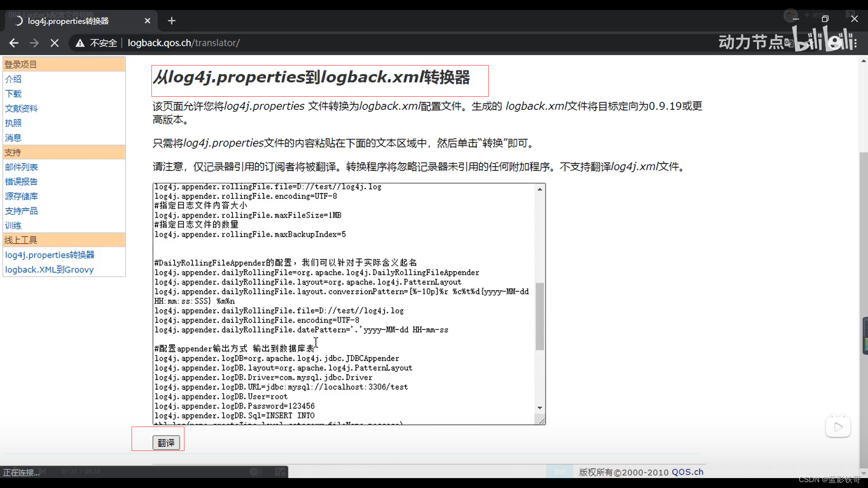This screenshot has width=868, height=488.
Task: Click the line log4j.appender.dailyRollingFile.encoding=UTF-8
Action: 257,320
